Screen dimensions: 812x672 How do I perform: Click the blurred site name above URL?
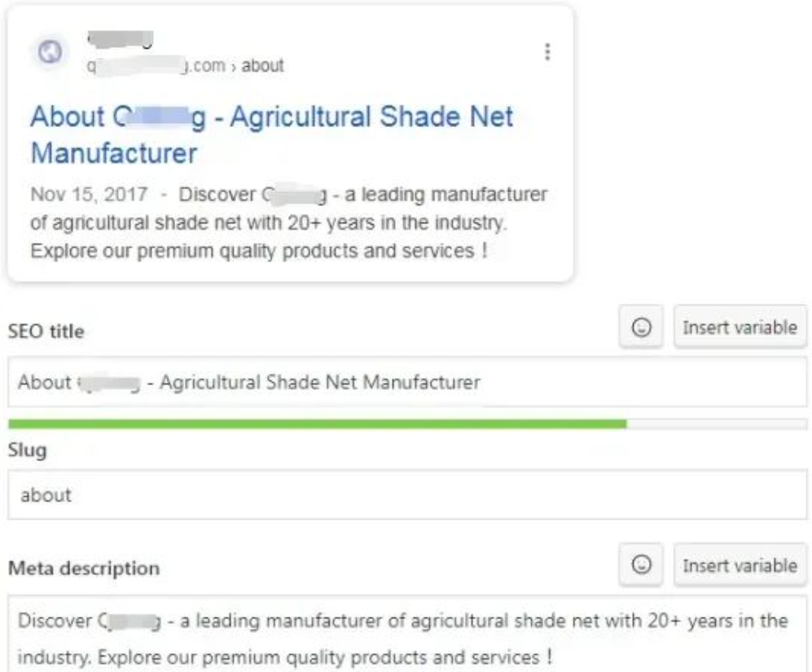[x=121, y=39]
